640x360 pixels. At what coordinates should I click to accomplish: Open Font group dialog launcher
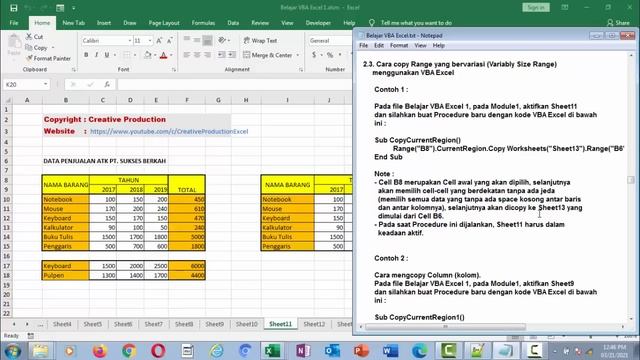pos(174,70)
